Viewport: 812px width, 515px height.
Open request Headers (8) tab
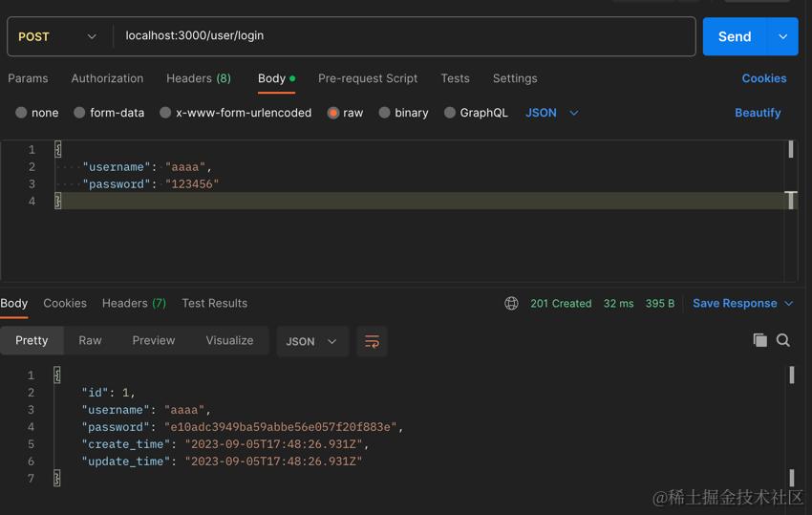click(199, 78)
